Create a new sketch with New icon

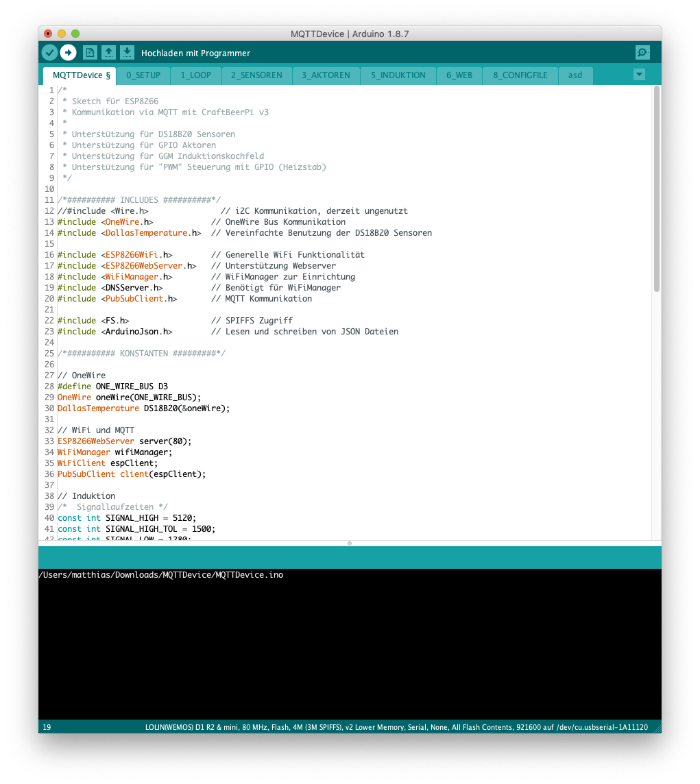tap(90, 53)
